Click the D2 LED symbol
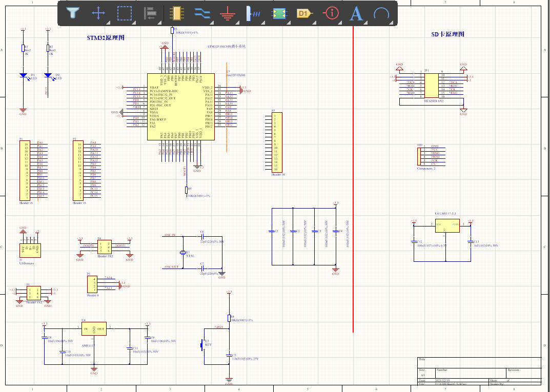Screen dimensions: 550x392 point(48,76)
